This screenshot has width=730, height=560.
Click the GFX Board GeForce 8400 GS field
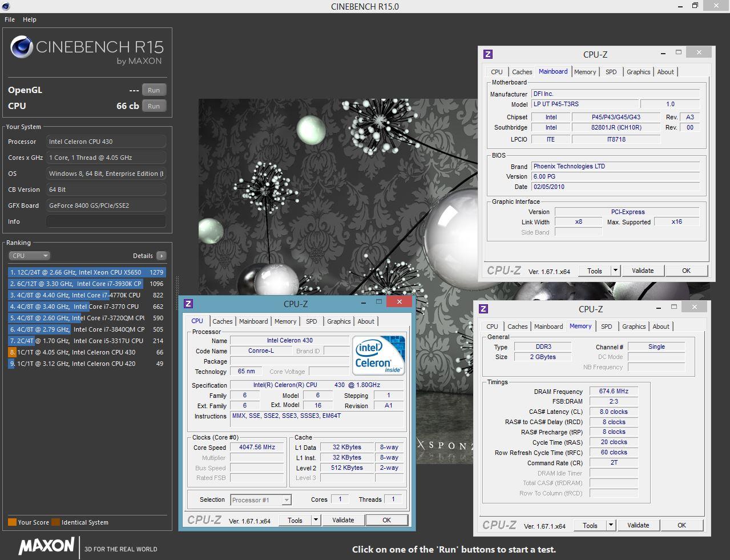[106, 206]
